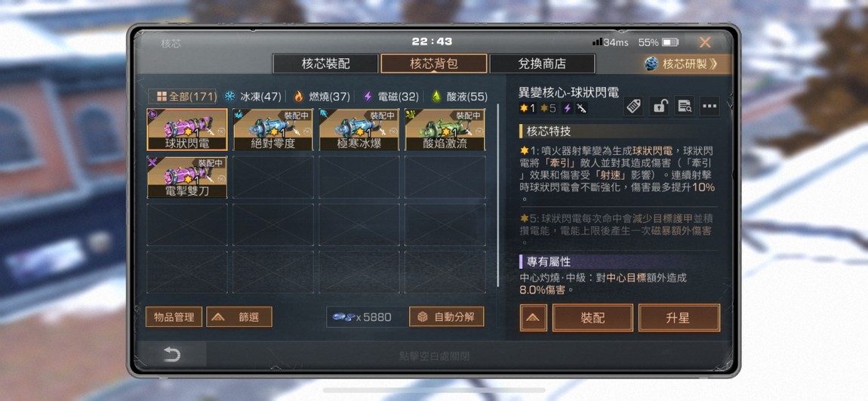Show 全部(171) all cores category

[186, 97]
